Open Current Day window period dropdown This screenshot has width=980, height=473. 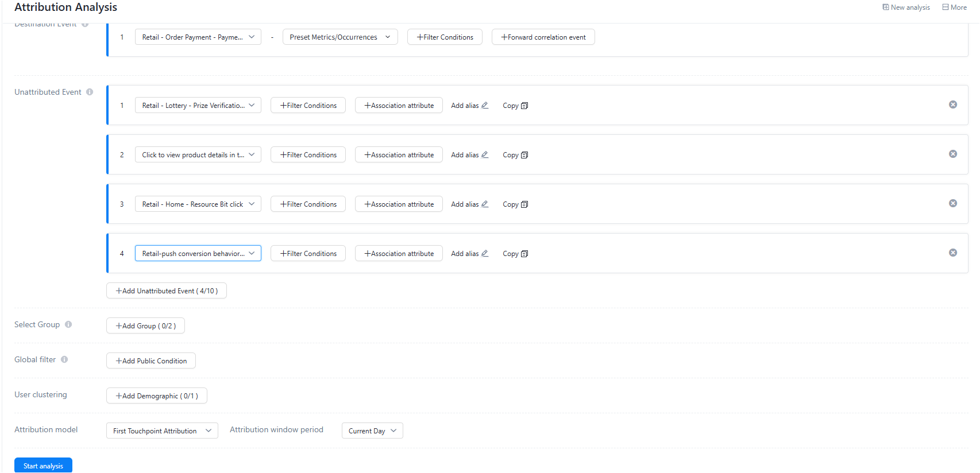point(372,431)
